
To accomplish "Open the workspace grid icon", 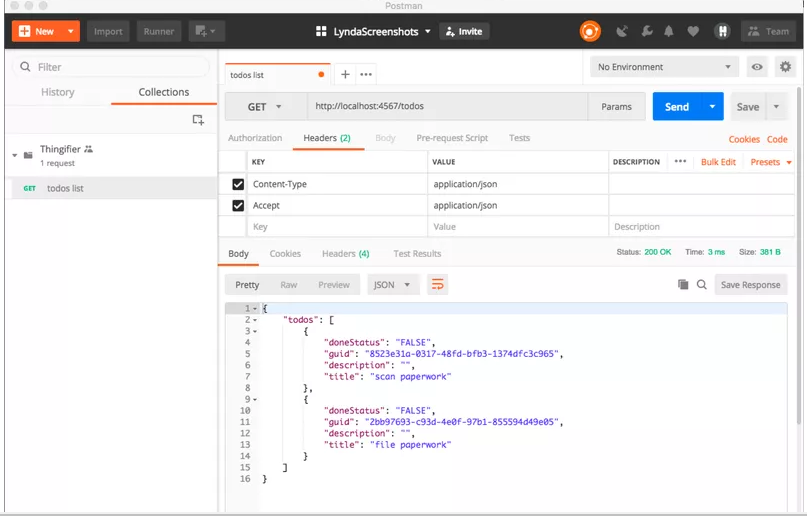I will [x=321, y=31].
